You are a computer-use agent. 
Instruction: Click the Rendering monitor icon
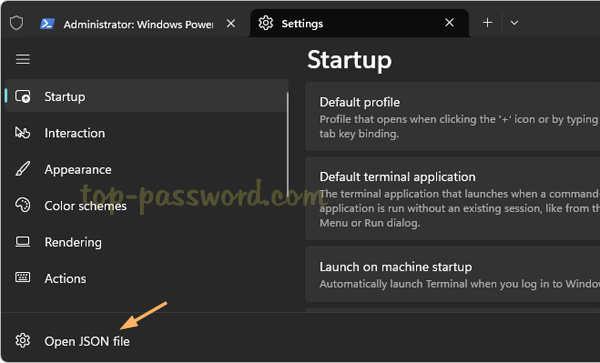[23, 242]
